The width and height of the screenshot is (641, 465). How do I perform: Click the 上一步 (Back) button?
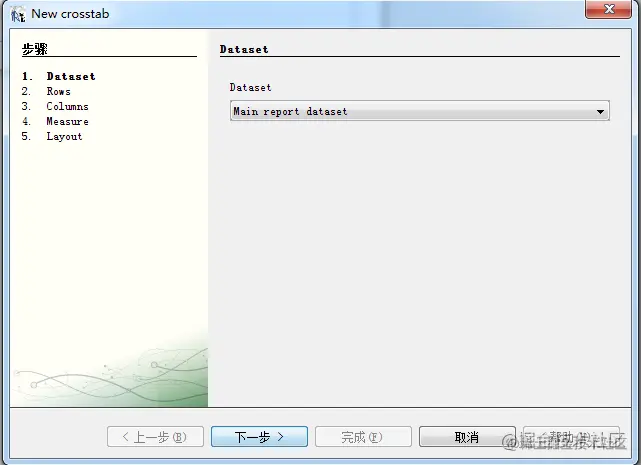(155, 437)
